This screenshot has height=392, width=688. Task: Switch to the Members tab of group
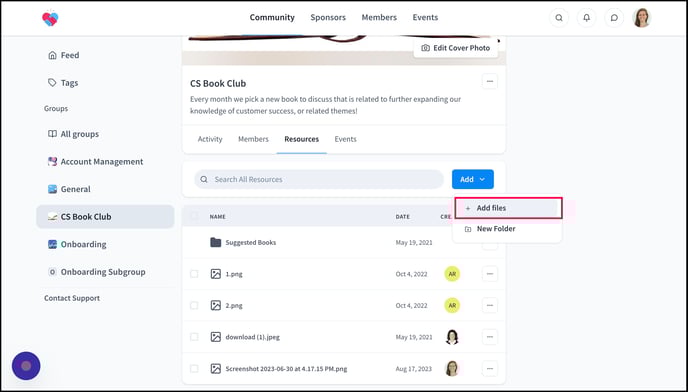253,139
